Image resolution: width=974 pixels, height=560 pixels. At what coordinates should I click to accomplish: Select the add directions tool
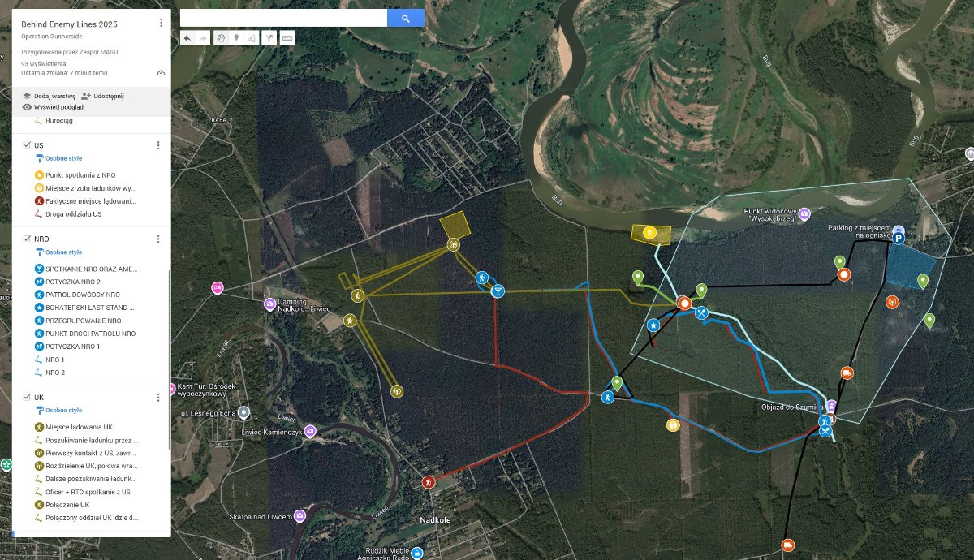tap(269, 38)
